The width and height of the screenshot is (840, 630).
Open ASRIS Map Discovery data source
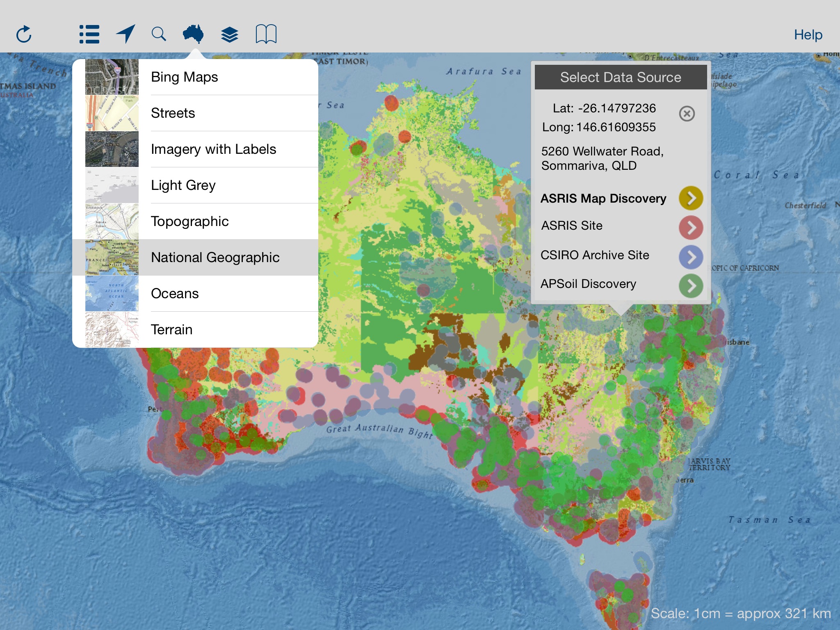[x=690, y=198]
